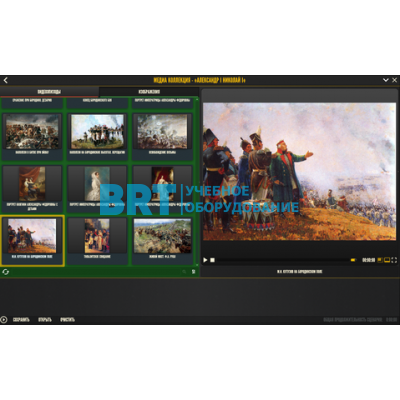Viewport: 400px width, 400px height.
Task: Click the 00:00:00 playback time display
Action: (x=368, y=260)
